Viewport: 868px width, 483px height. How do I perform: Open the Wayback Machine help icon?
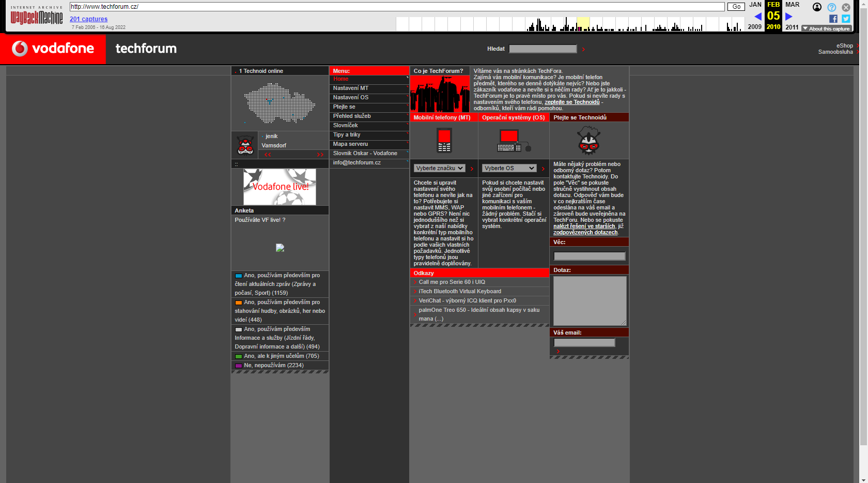pos(831,7)
